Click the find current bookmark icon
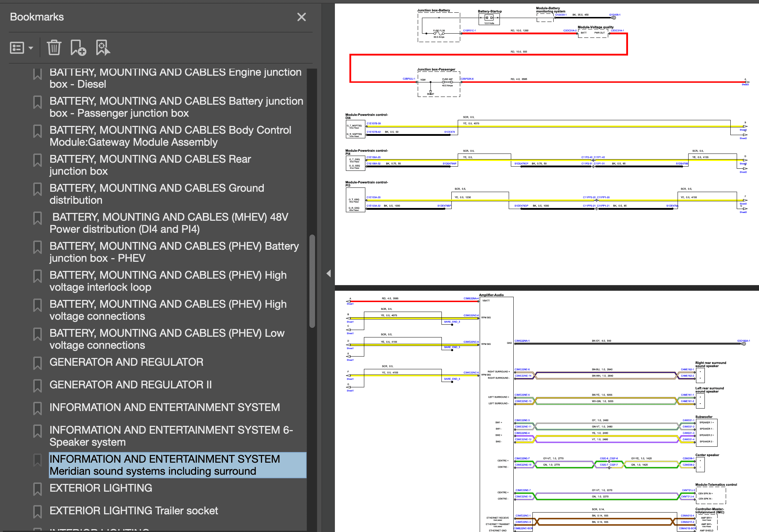This screenshot has width=759, height=532. click(x=103, y=47)
